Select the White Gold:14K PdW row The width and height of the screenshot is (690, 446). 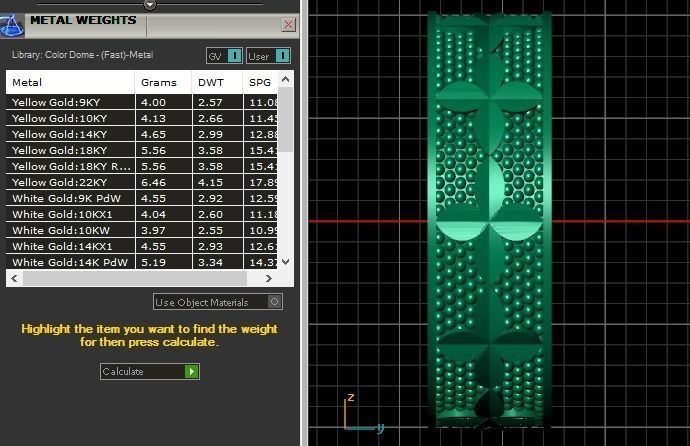142,262
